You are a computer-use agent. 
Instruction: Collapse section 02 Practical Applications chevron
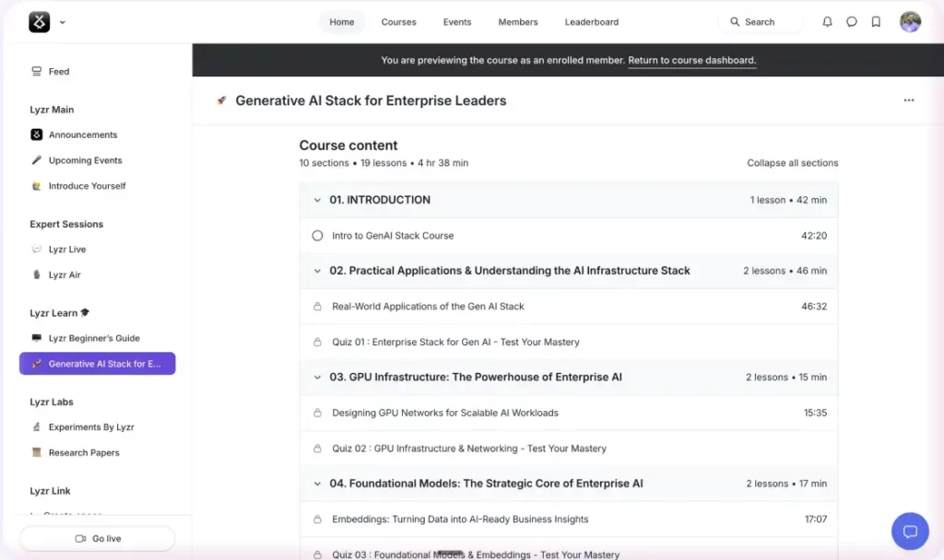[317, 271]
